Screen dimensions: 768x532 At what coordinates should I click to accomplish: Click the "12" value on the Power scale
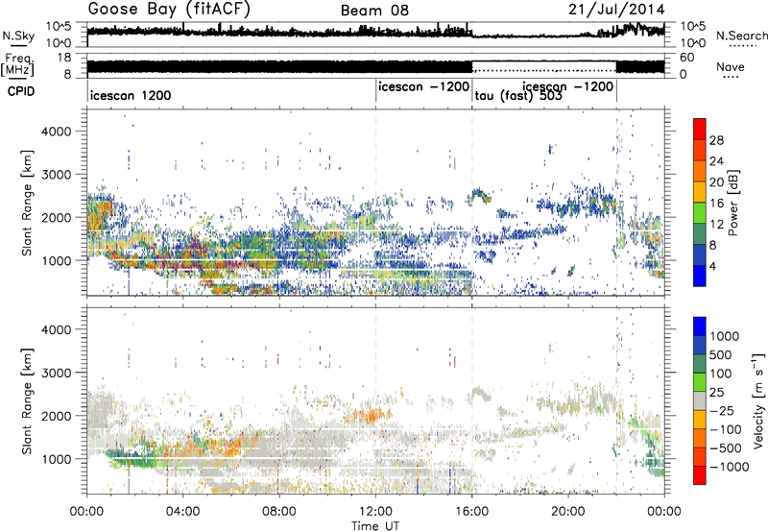click(x=716, y=225)
